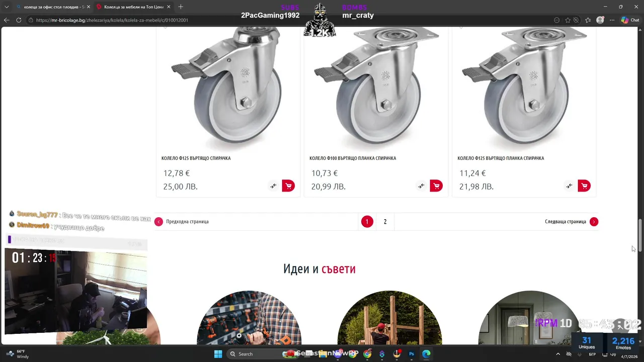
Task: Open the garden wooden structure idea thumbnail
Action: pyautogui.click(x=390, y=318)
